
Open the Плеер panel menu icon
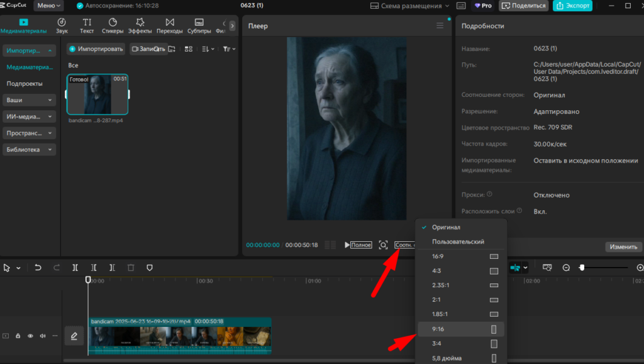pyautogui.click(x=440, y=25)
